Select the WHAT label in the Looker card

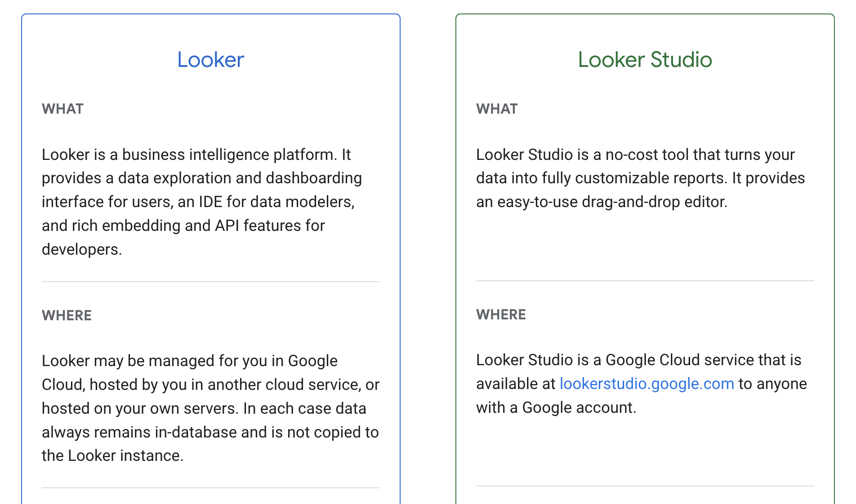(x=62, y=109)
